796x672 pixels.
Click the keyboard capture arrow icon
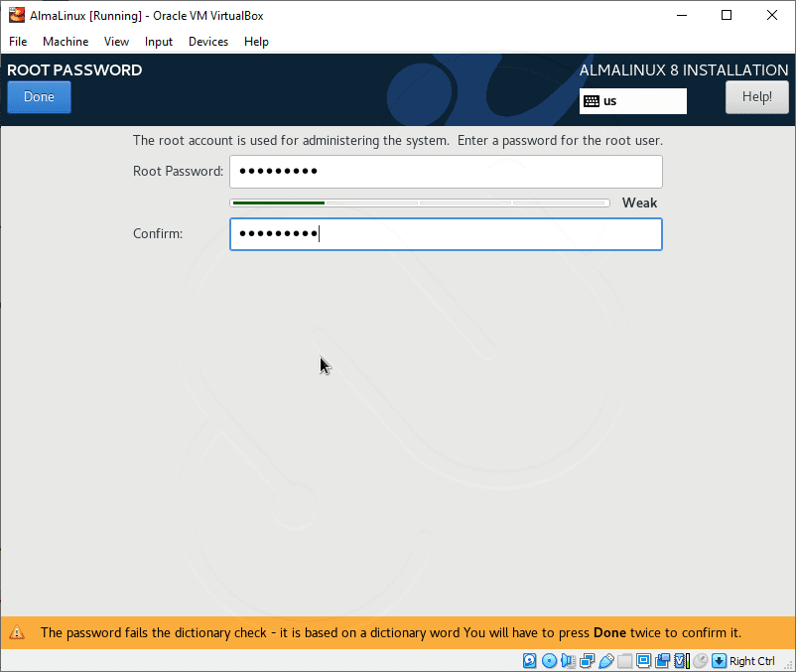(x=719, y=660)
